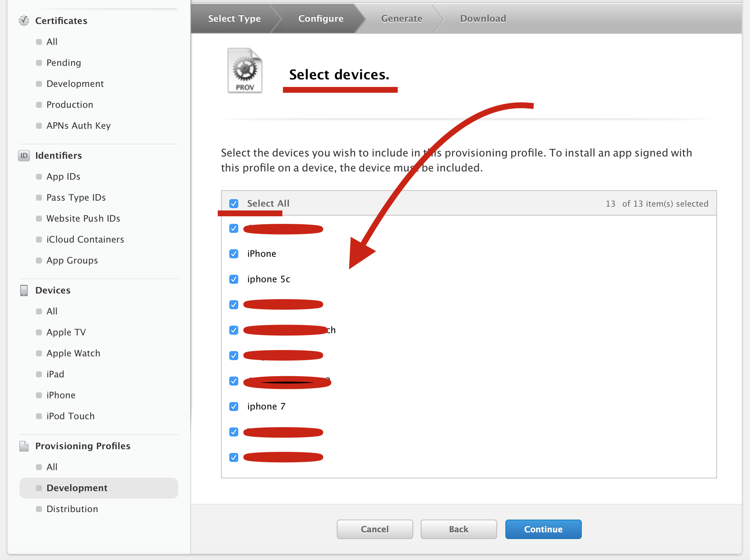Toggle the checkbox of the device ending in 'ch'
Image resolution: width=750 pixels, height=560 pixels.
pyautogui.click(x=234, y=330)
